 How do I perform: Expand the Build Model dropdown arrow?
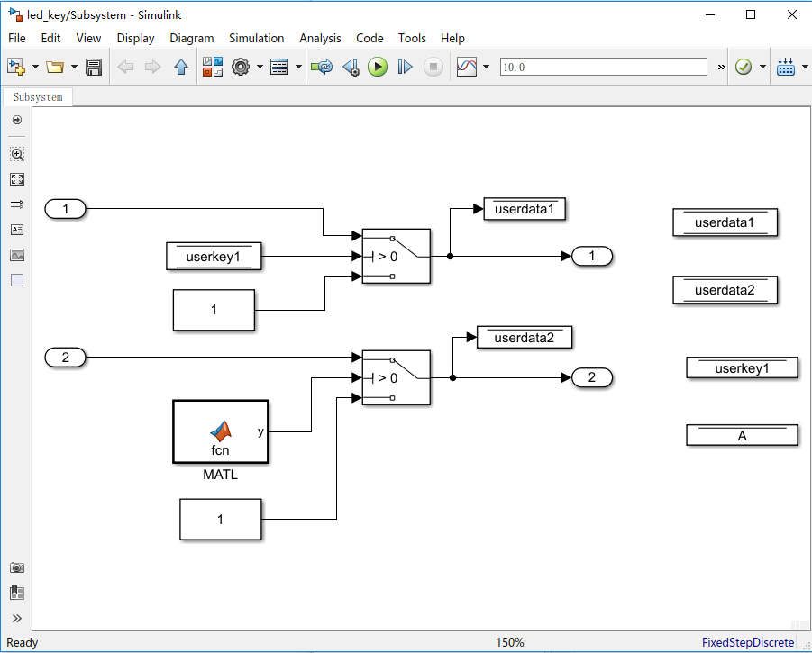(x=806, y=67)
